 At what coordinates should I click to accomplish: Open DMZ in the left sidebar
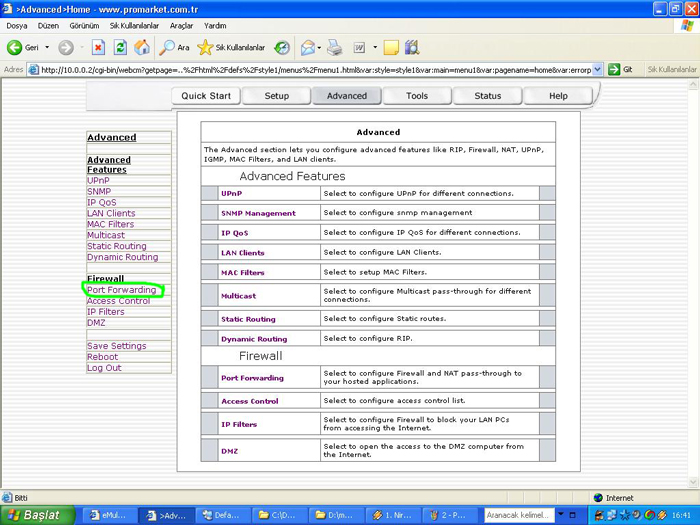96,322
